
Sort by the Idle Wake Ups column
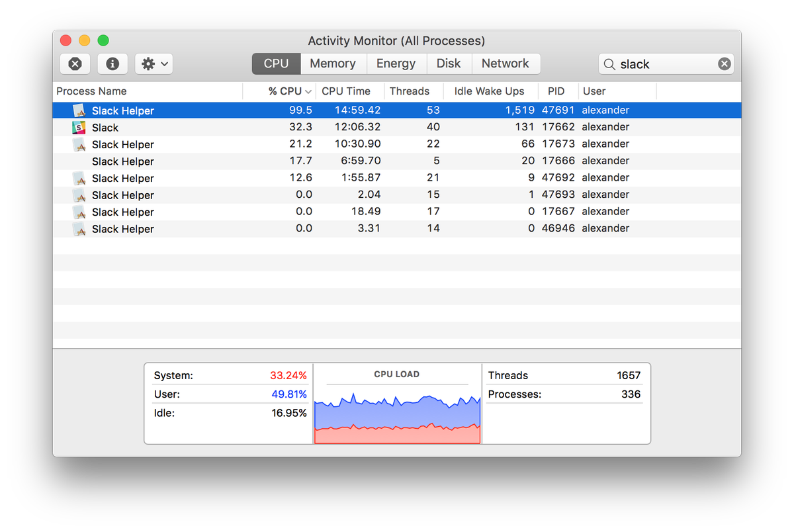click(490, 91)
